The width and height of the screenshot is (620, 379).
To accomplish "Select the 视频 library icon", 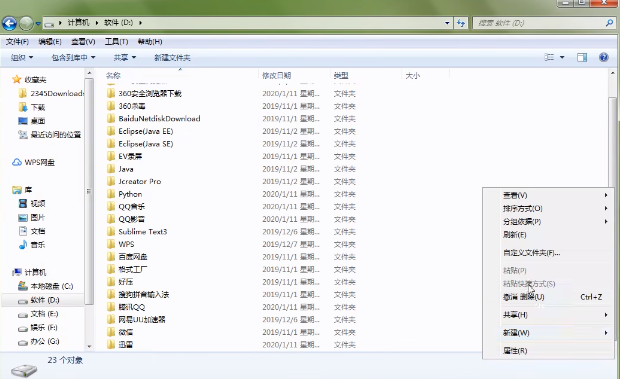I will (x=23, y=203).
